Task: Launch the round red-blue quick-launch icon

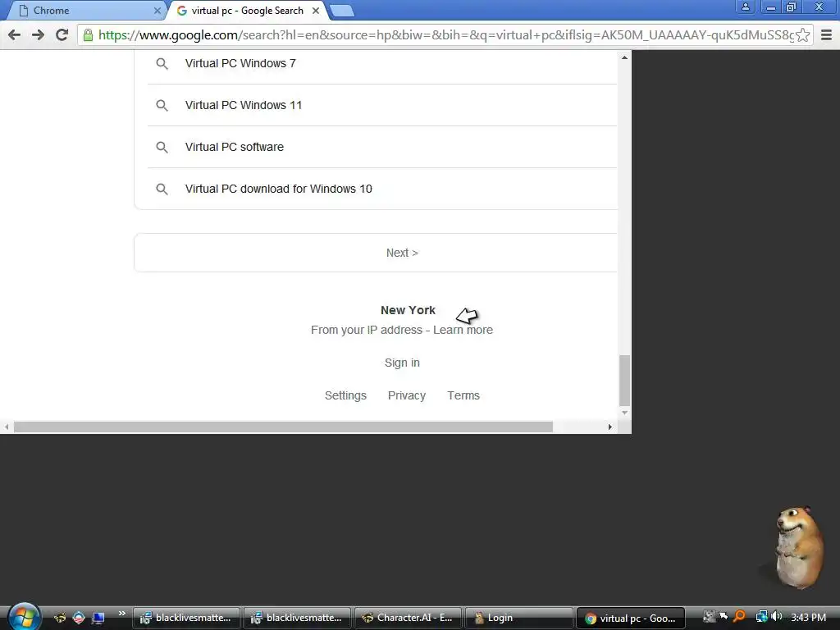Action: [79, 618]
